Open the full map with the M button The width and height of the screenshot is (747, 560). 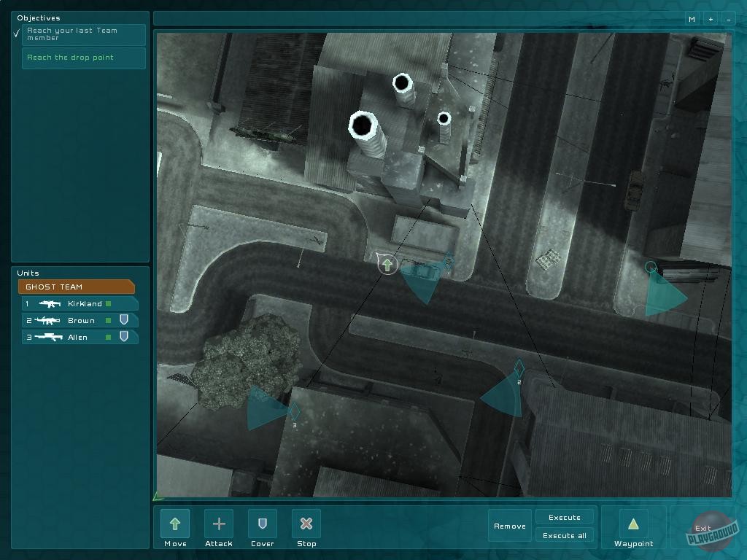point(691,19)
